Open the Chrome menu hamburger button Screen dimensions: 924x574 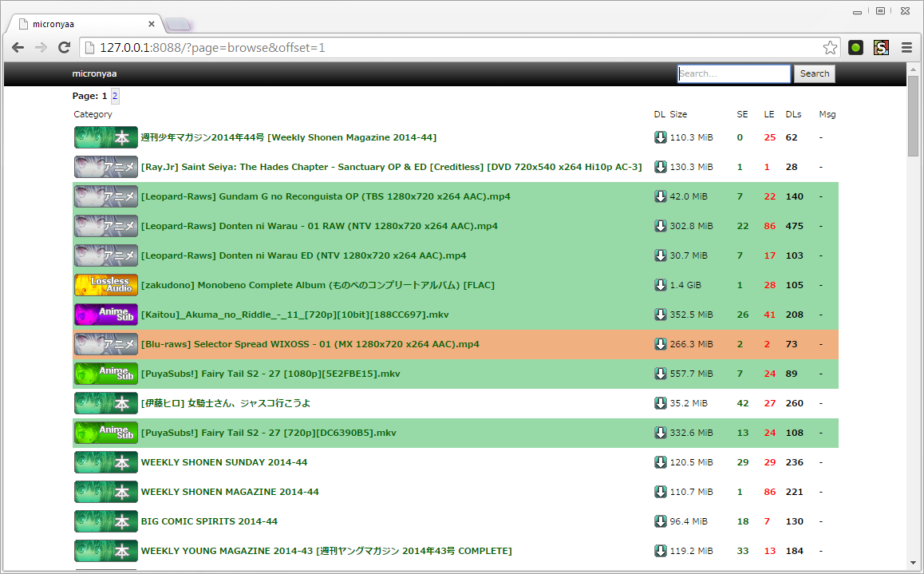pos(907,48)
